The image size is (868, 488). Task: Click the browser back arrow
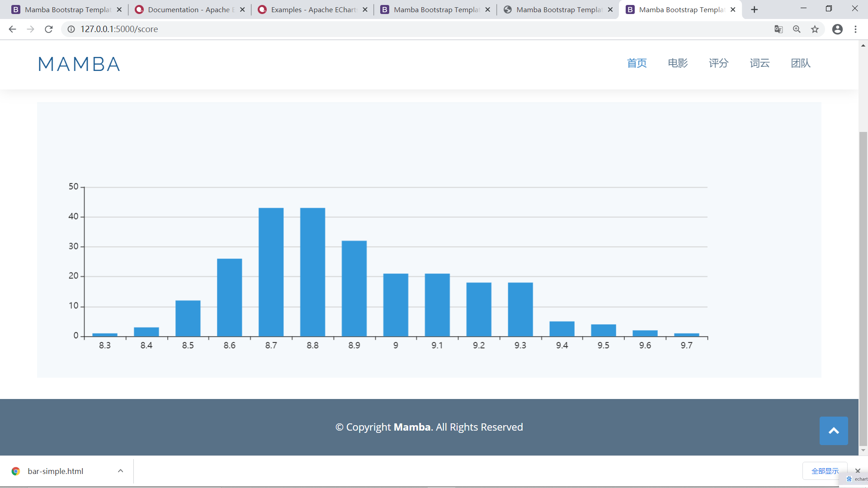click(x=12, y=29)
